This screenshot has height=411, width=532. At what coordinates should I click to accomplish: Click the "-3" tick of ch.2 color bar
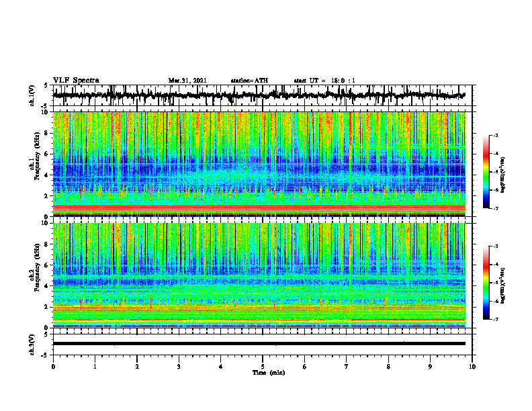[x=495, y=246]
